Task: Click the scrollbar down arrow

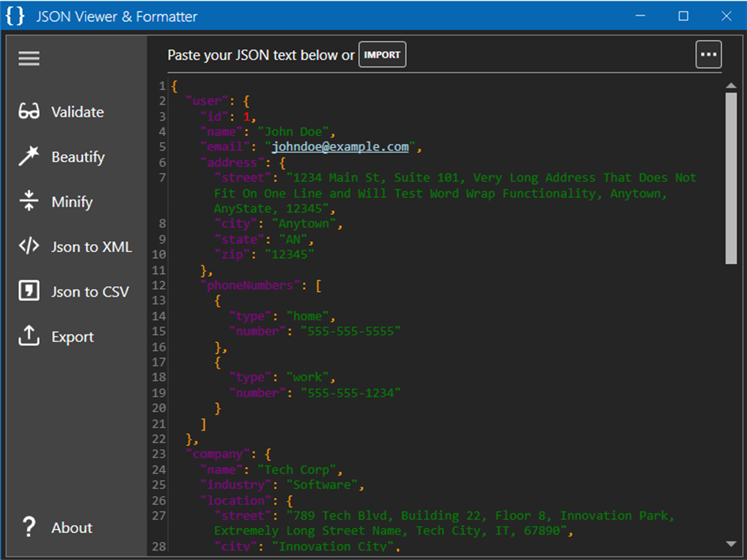Action: (x=731, y=544)
